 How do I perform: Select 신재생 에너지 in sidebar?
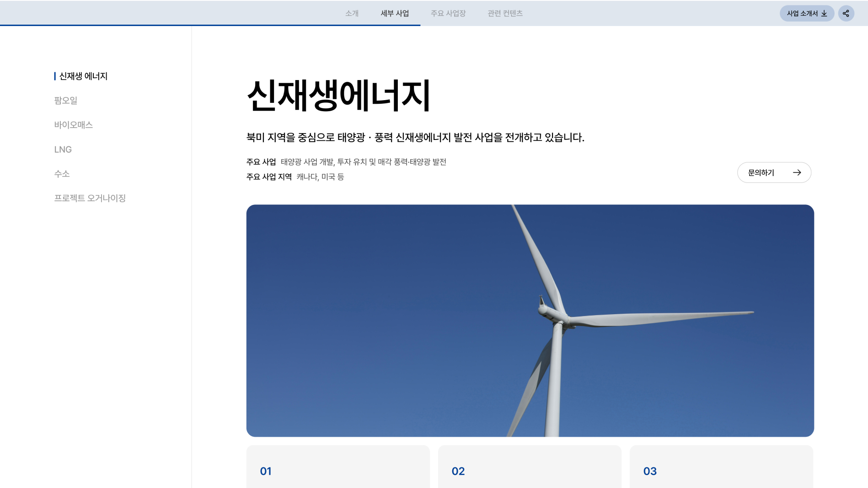click(83, 76)
